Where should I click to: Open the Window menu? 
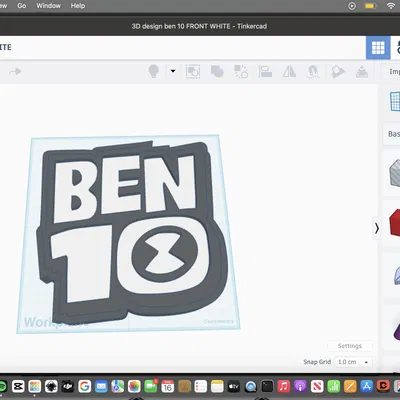(49, 6)
